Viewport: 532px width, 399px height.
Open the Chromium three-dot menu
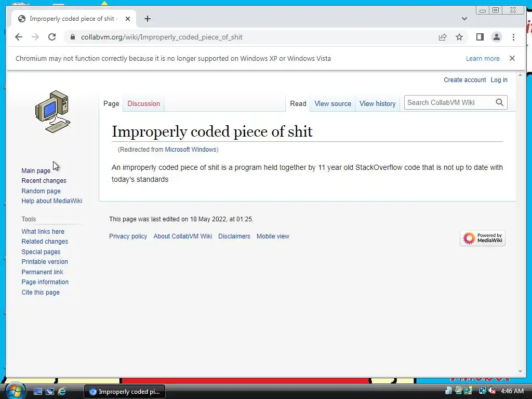(x=513, y=37)
